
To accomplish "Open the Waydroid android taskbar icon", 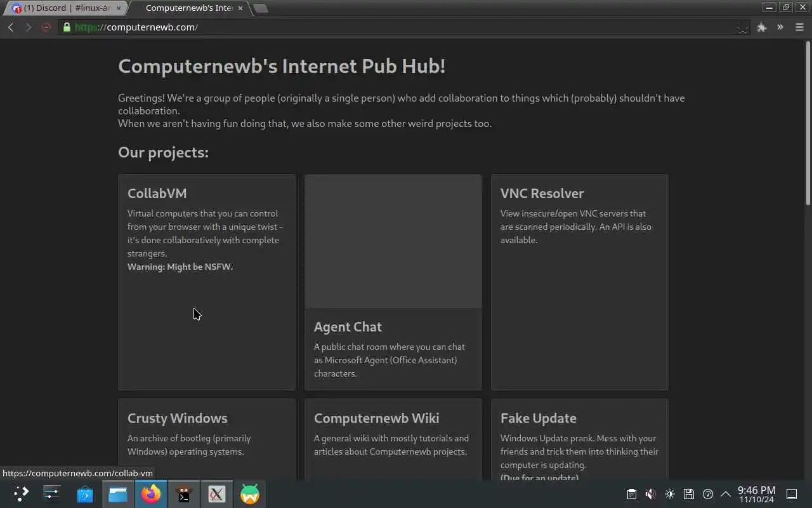I will coord(250,493).
